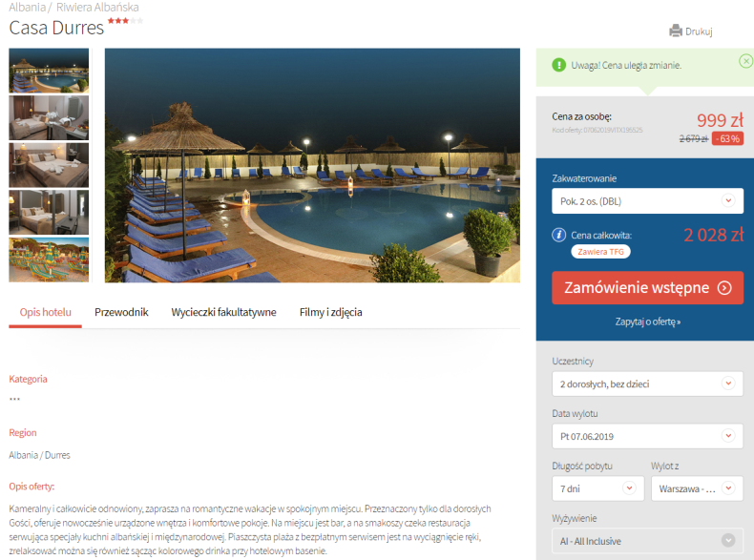Open the Zakwaterowanie room type dropdown

pos(647,201)
